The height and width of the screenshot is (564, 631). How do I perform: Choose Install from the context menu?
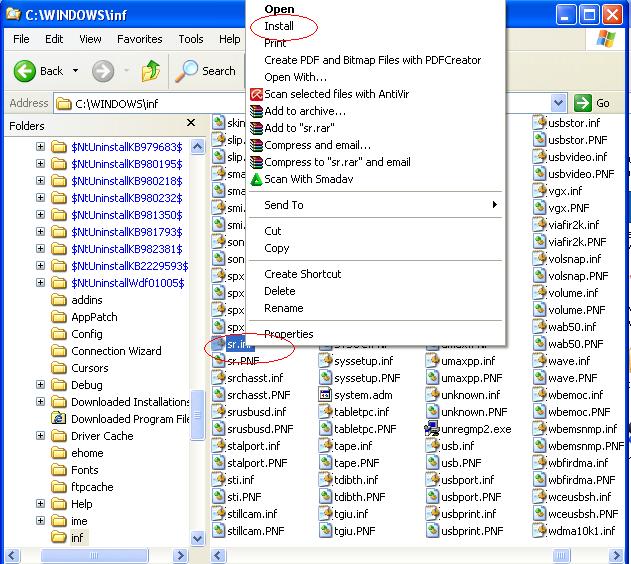click(x=279, y=26)
